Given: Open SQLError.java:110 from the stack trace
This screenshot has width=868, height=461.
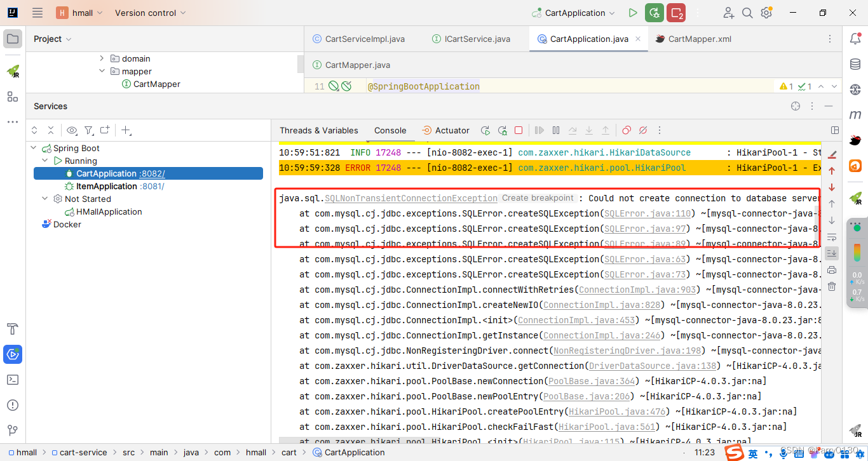Looking at the screenshot, I should click(x=648, y=213).
